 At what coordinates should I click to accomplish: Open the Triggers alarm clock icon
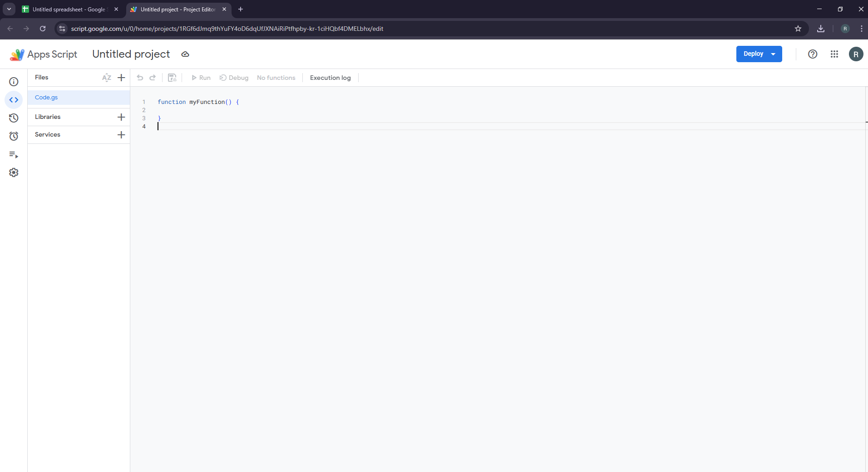tap(14, 136)
